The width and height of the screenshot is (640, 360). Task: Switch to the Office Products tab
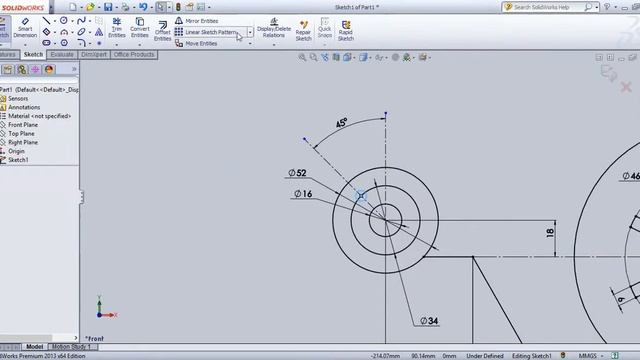point(134,54)
